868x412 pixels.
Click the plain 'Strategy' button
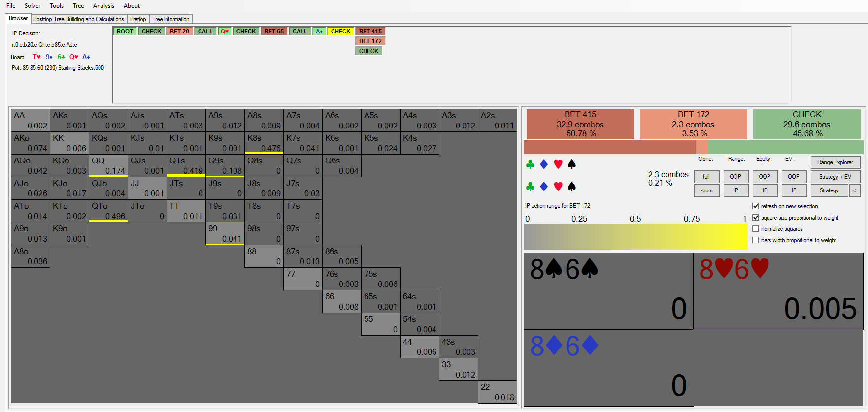(x=830, y=190)
